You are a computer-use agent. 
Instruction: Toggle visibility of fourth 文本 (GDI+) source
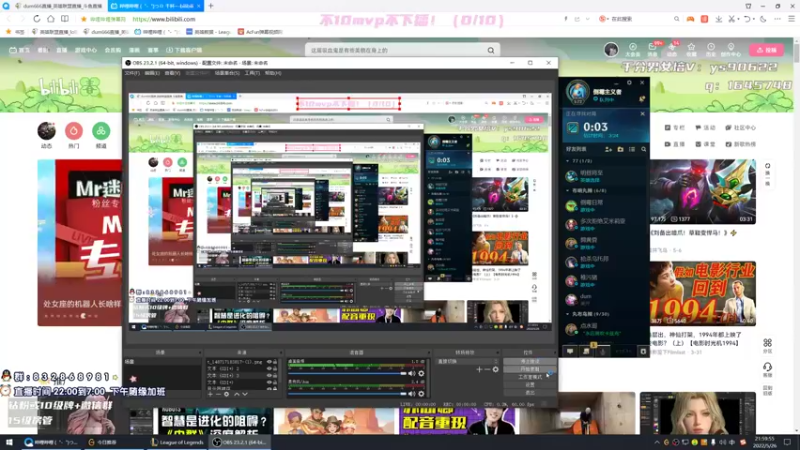(269, 382)
